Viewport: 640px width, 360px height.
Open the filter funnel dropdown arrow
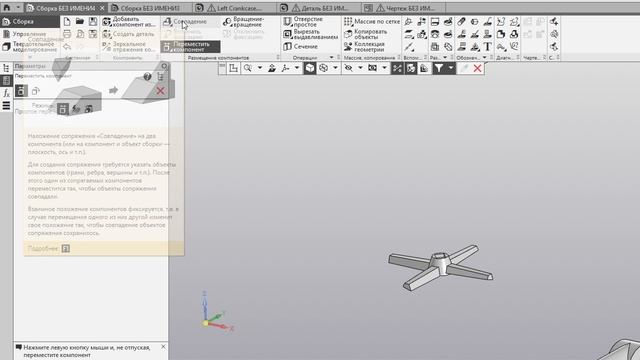451,68
